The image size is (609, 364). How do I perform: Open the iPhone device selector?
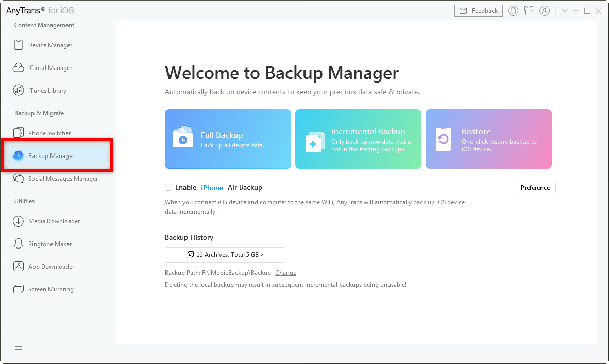coord(212,187)
